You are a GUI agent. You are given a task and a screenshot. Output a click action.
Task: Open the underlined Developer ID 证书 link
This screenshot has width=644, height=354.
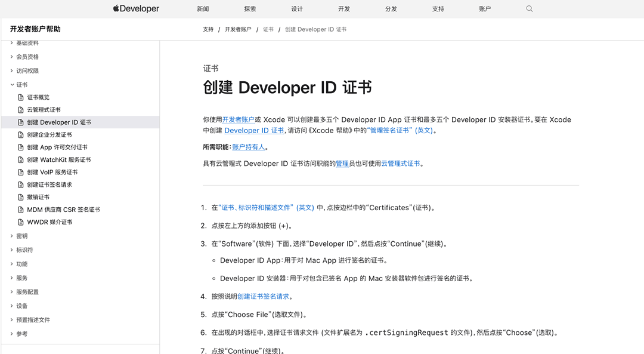point(254,130)
